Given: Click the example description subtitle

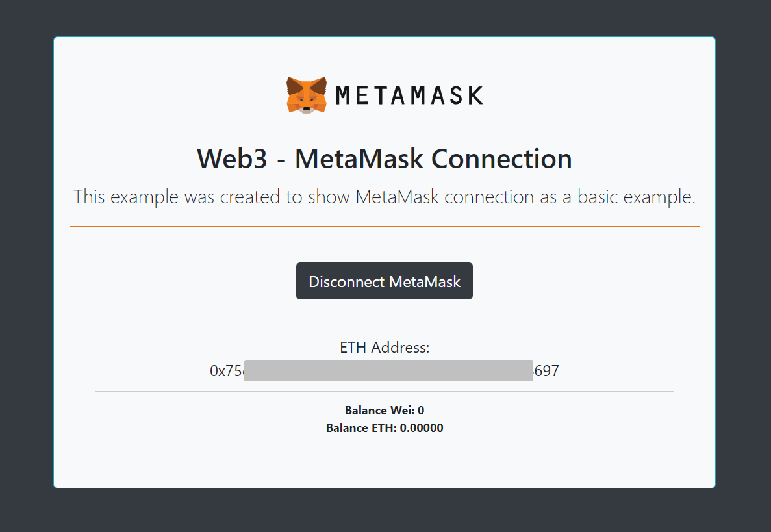Looking at the screenshot, I should click(x=384, y=197).
